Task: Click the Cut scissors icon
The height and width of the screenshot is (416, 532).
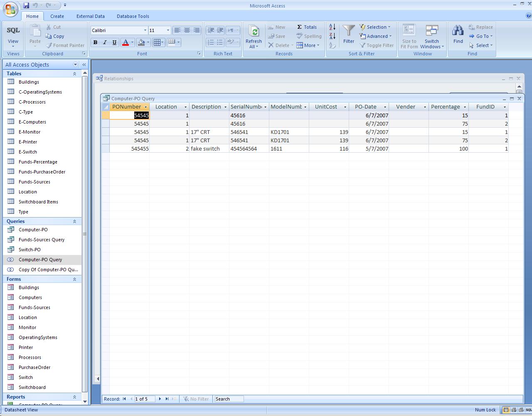Action: [x=49, y=27]
